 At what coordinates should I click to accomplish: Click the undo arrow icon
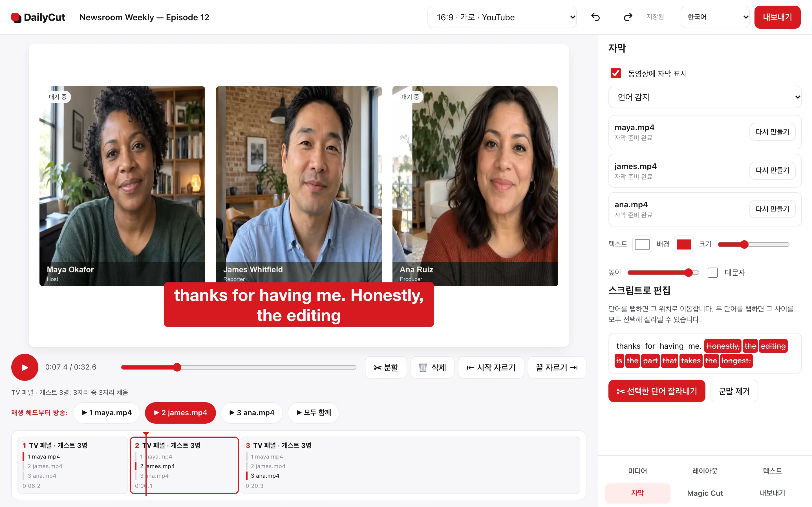[x=595, y=17]
